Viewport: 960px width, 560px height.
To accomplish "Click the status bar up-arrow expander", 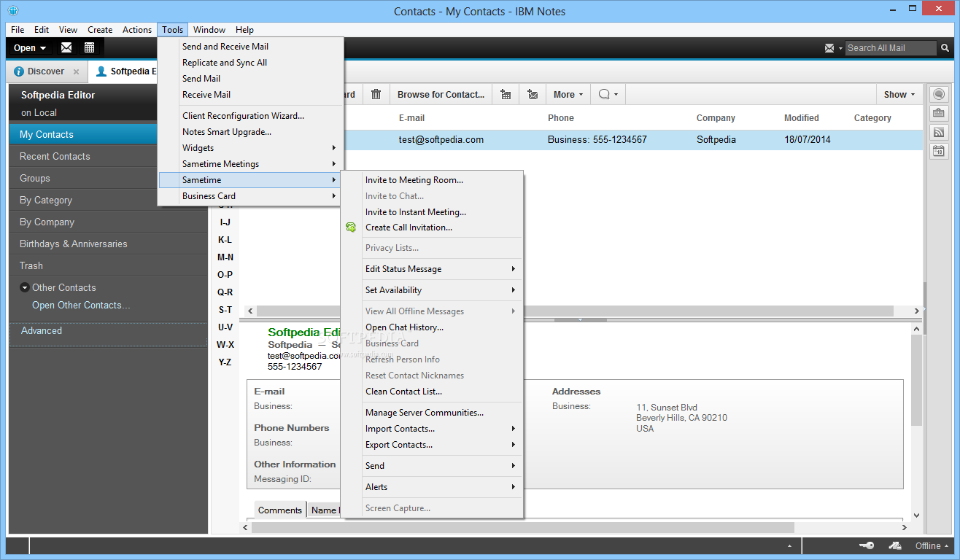I will coord(790,546).
